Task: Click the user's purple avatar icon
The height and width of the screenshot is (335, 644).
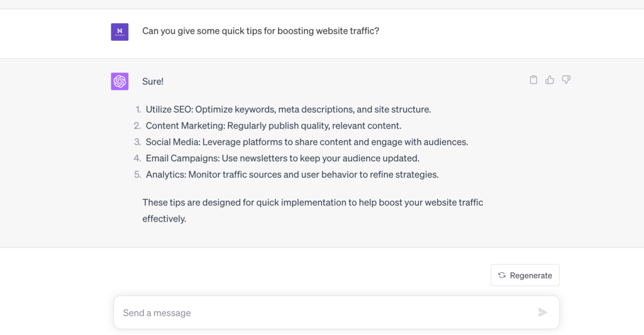Action: point(119,31)
